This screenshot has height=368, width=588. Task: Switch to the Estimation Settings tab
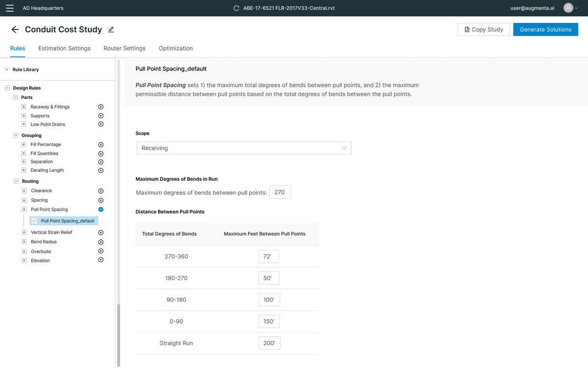tap(64, 48)
